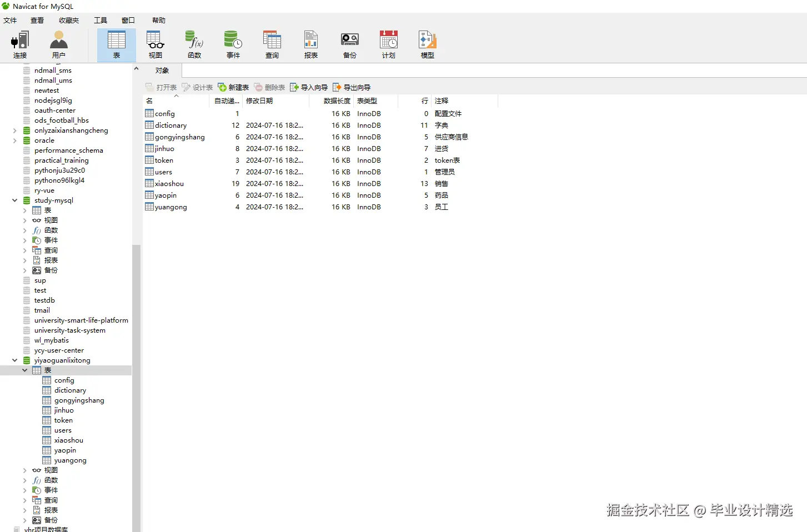Viewport: 807px width, 532px height.
Task: Select the ry-vue database
Action: [44, 190]
